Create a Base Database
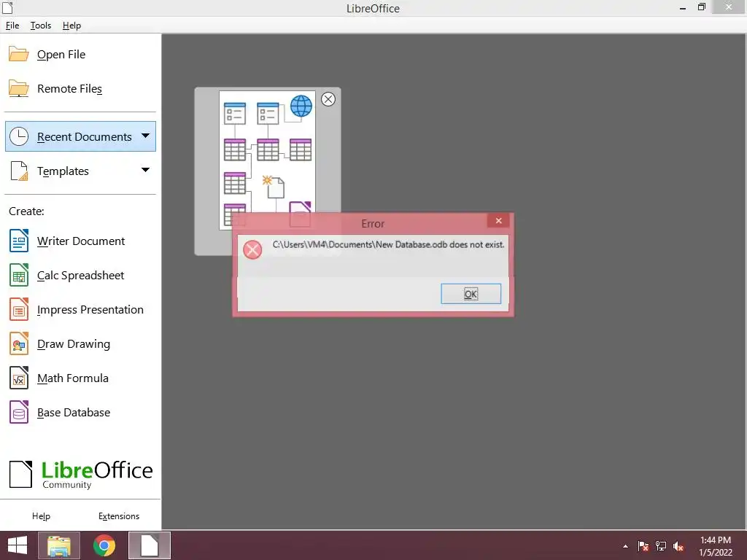Viewport: 747px width, 560px height. click(x=74, y=413)
